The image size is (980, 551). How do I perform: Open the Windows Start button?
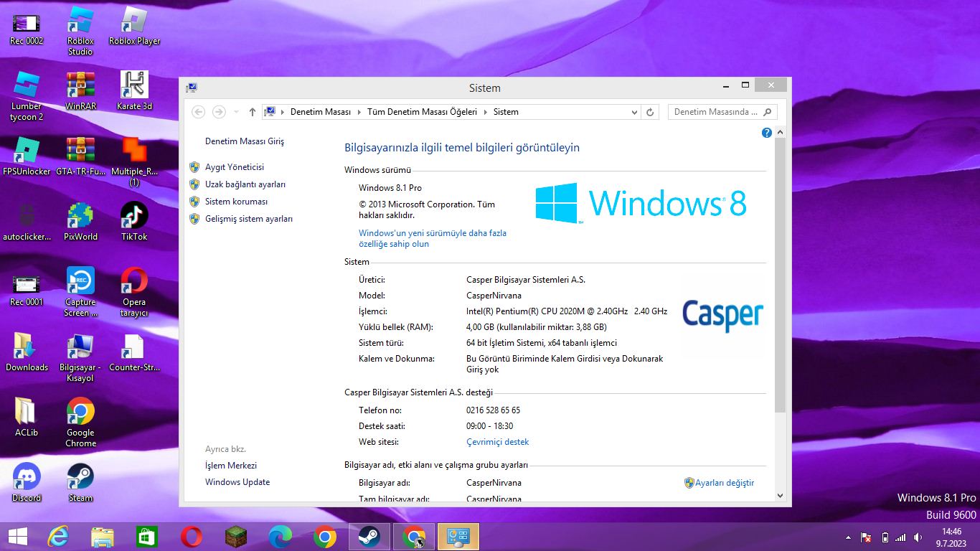coord(17,537)
